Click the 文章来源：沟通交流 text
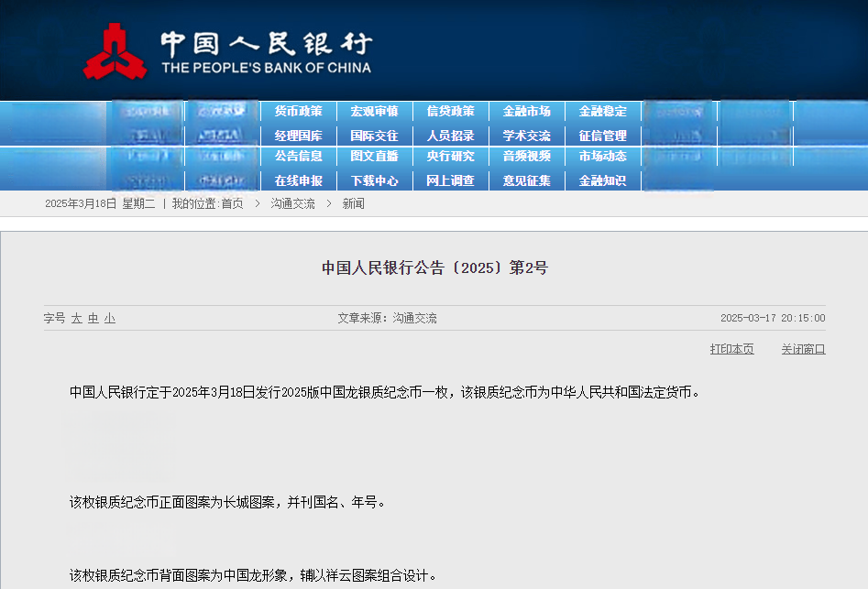868x589 pixels. point(387,318)
